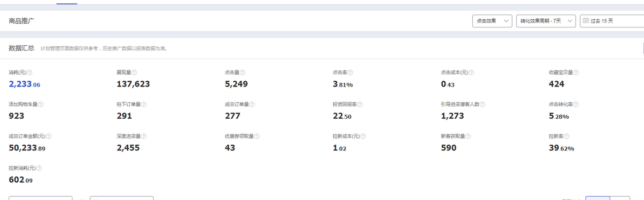This screenshot has height=200, width=644.
Task: Click help icon next to 投资回报率
Action: (360, 104)
